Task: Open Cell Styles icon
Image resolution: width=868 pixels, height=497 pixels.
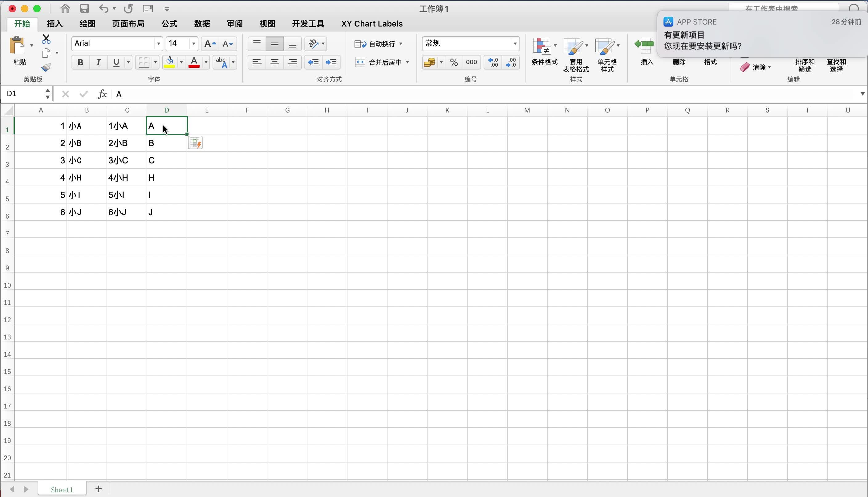Action: coord(605,46)
